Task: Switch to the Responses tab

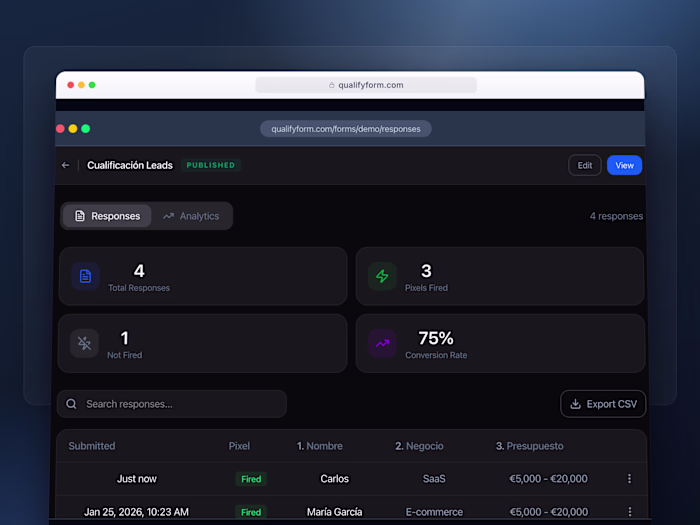Action: pyautogui.click(x=107, y=216)
